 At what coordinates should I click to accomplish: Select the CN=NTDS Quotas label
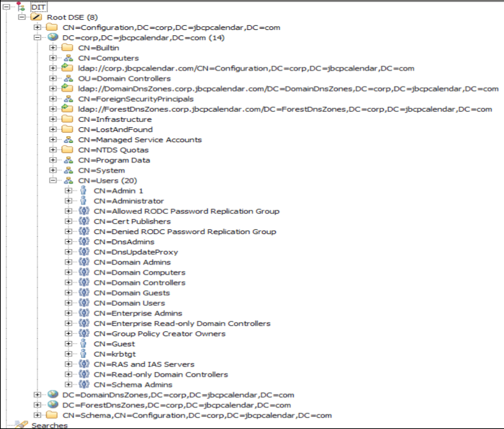coord(114,150)
